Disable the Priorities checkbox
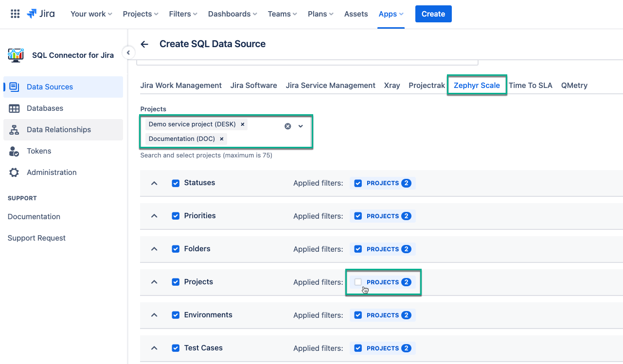 (x=176, y=216)
